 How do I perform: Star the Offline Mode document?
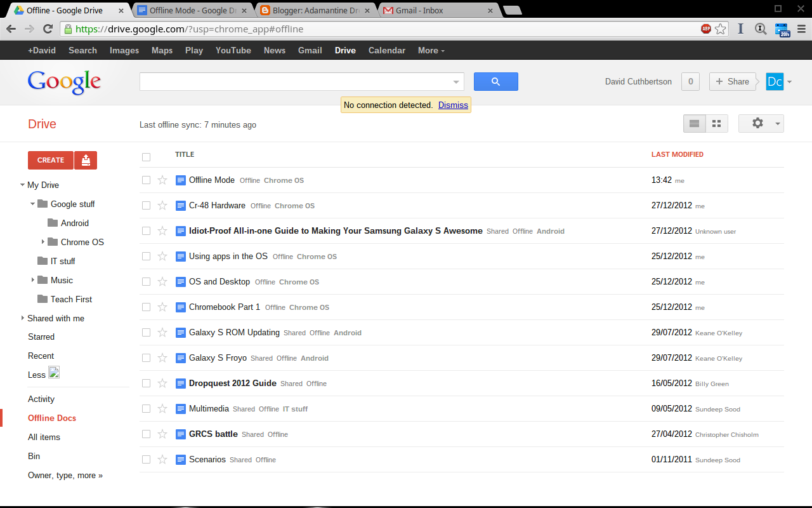162,180
